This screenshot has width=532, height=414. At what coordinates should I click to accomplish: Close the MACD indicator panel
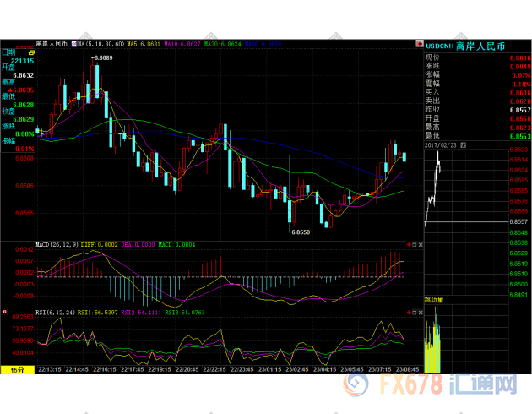click(x=418, y=244)
